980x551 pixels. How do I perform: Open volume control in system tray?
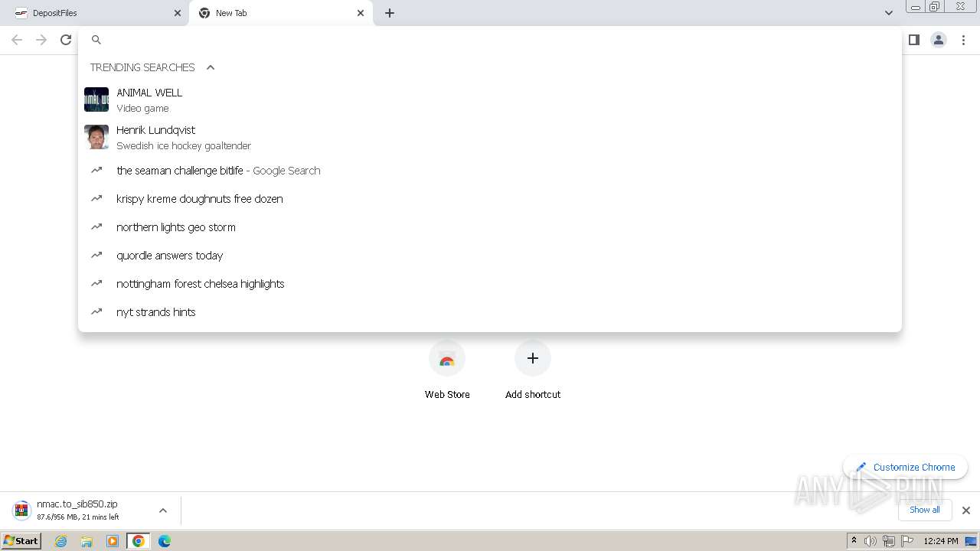pyautogui.click(x=871, y=541)
